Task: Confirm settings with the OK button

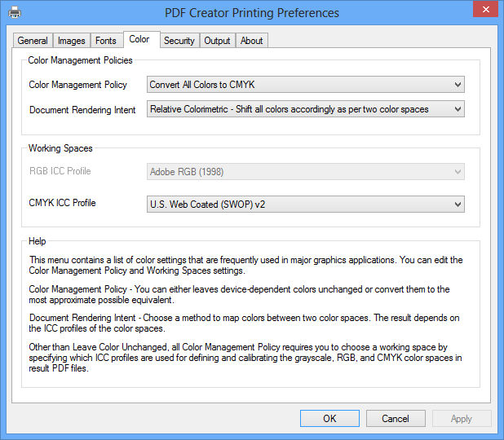Action: coord(329,419)
